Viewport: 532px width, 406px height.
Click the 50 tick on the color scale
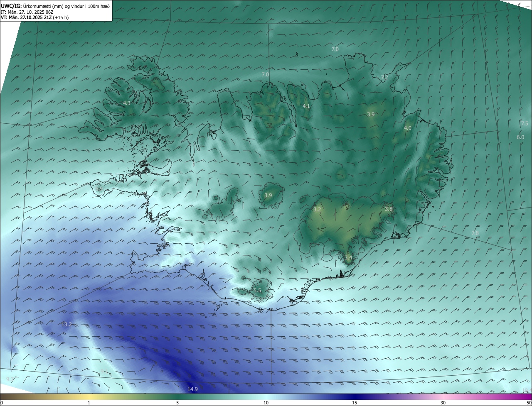click(x=529, y=403)
